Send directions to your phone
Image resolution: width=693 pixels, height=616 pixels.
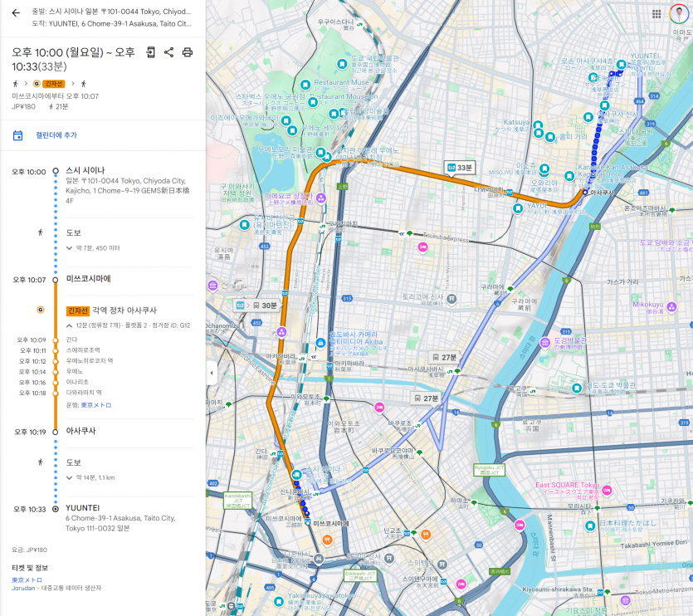(151, 52)
